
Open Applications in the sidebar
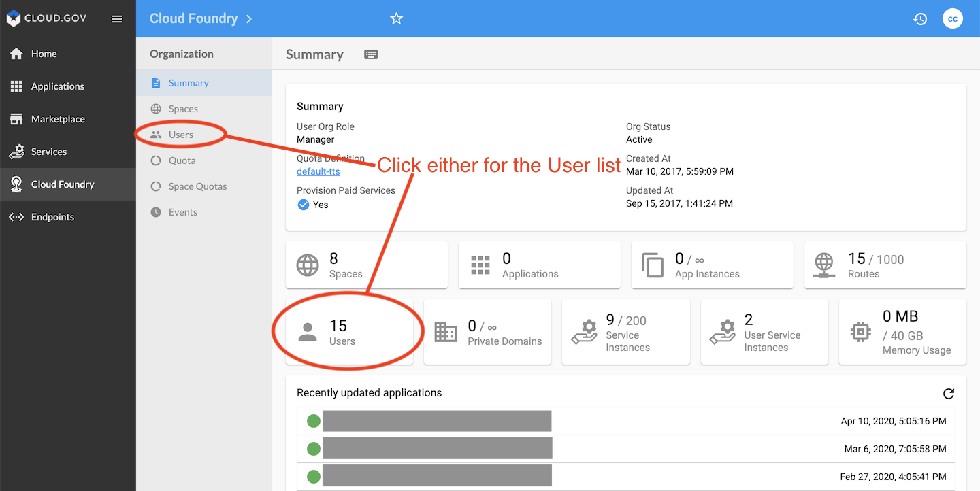(68, 86)
